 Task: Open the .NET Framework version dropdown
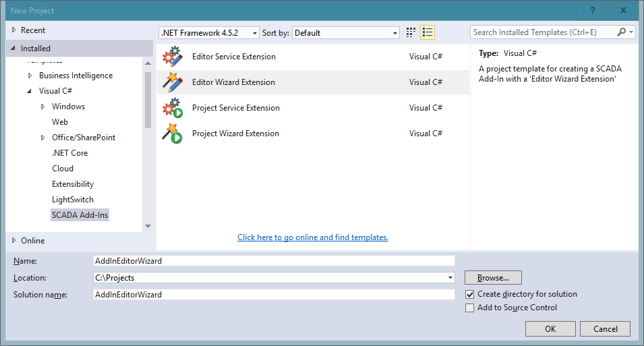pos(208,33)
